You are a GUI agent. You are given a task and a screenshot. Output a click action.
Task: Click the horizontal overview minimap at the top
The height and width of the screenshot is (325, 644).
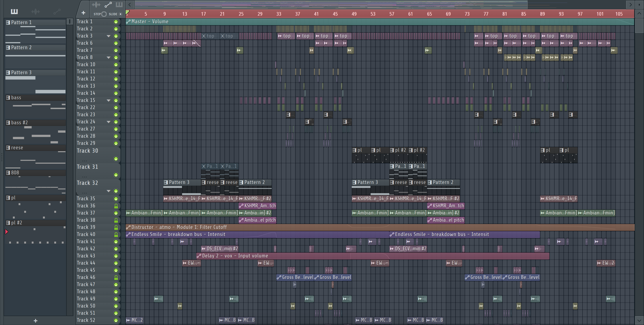331,4
